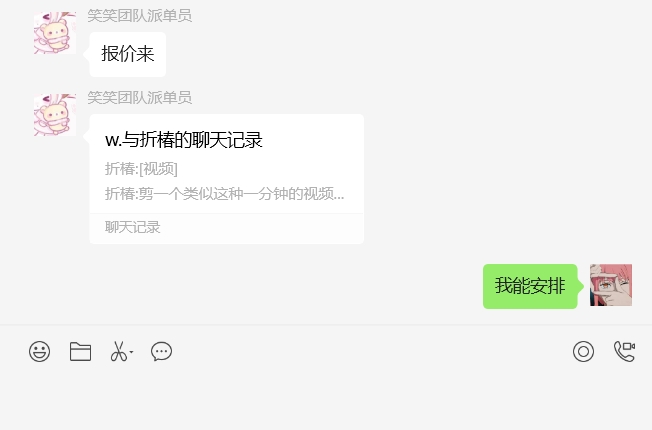View my own red-haired avatar profile
Image resolution: width=652 pixels, height=430 pixels.
tap(611, 285)
